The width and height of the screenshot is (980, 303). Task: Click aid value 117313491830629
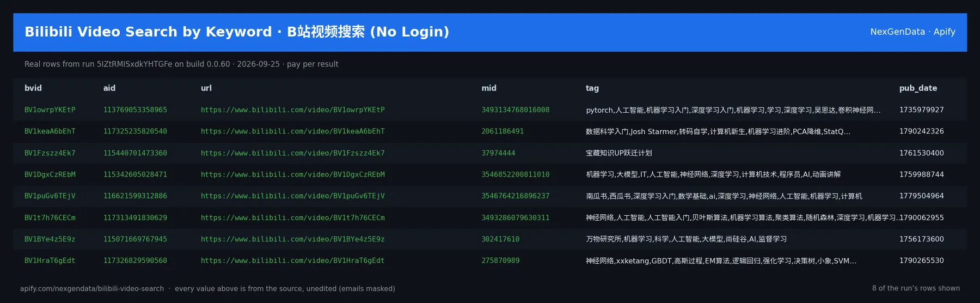pyautogui.click(x=135, y=217)
